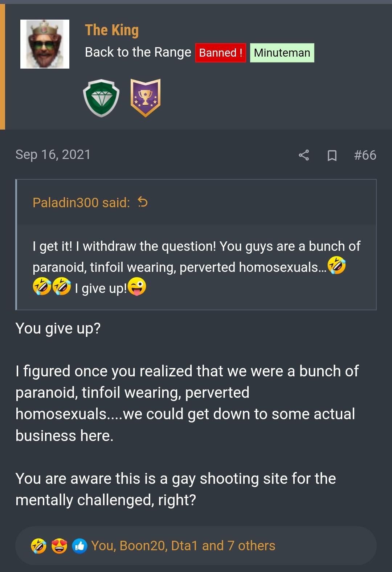Open Dta1's profile from reactions list
The width and height of the screenshot is (392, 572).
point(184,546)
